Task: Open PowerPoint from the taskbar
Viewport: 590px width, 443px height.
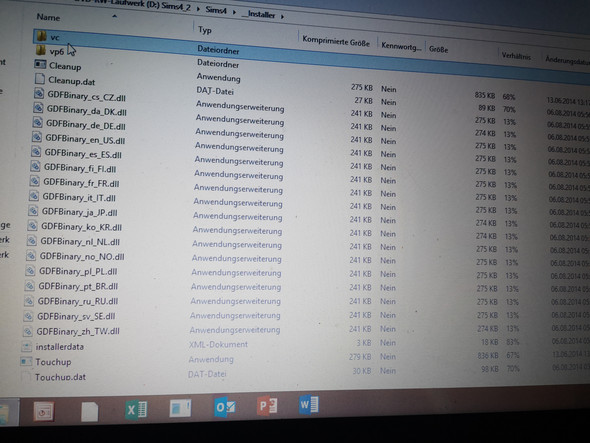Action: [x=268, y=405]
